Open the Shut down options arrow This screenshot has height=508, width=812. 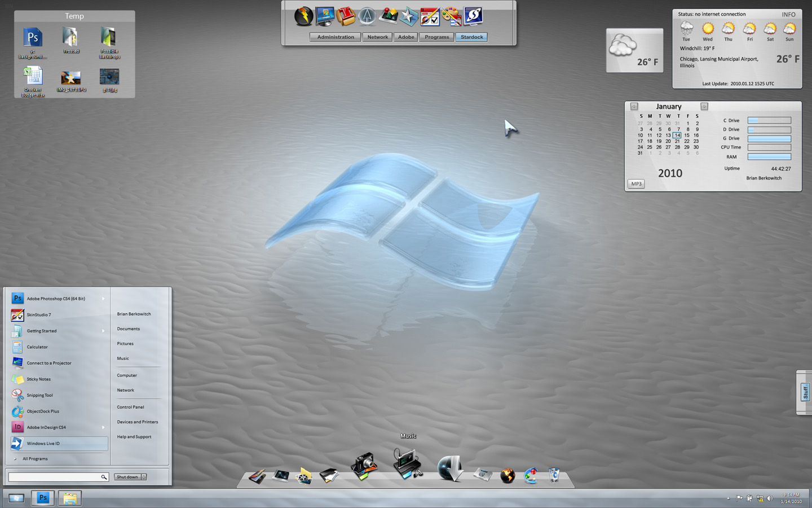(144, 477)
